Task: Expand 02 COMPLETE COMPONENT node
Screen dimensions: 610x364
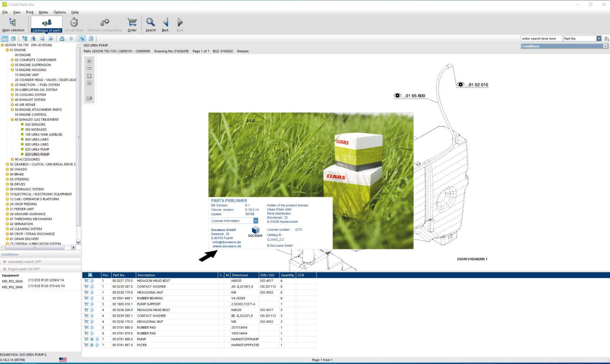Action: 12,60
